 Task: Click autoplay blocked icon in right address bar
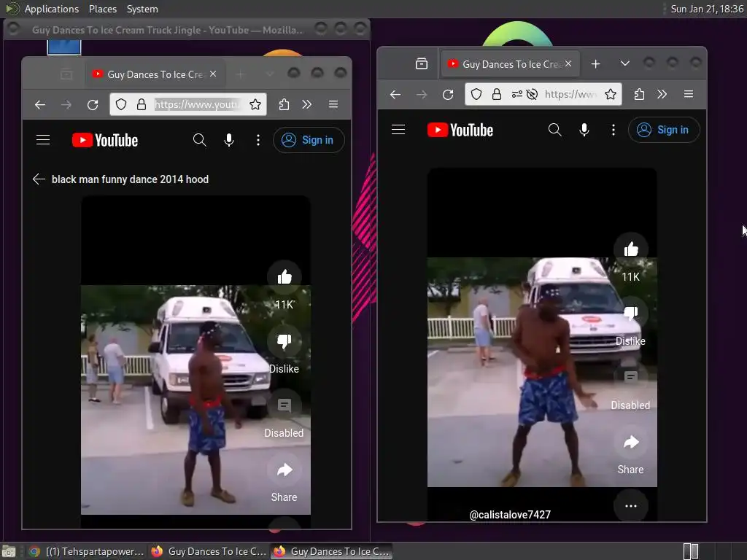point(532,94)
